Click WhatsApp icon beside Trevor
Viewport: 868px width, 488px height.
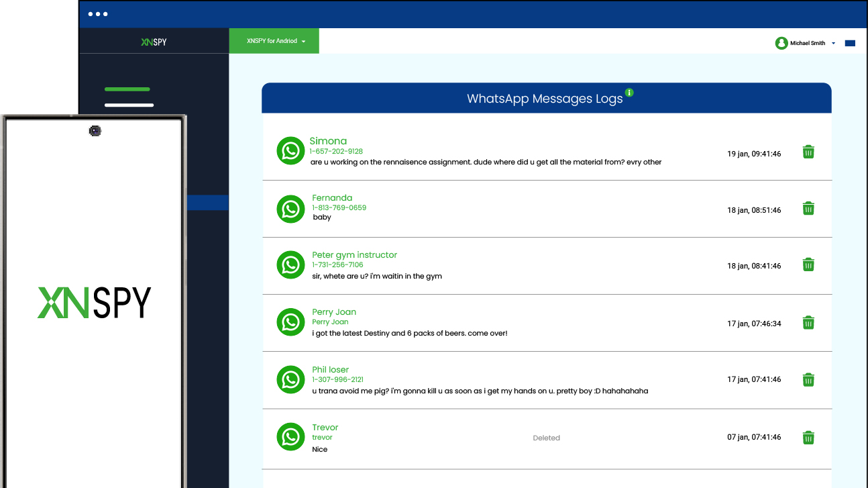pyautogui.click(x=290, y=437)
